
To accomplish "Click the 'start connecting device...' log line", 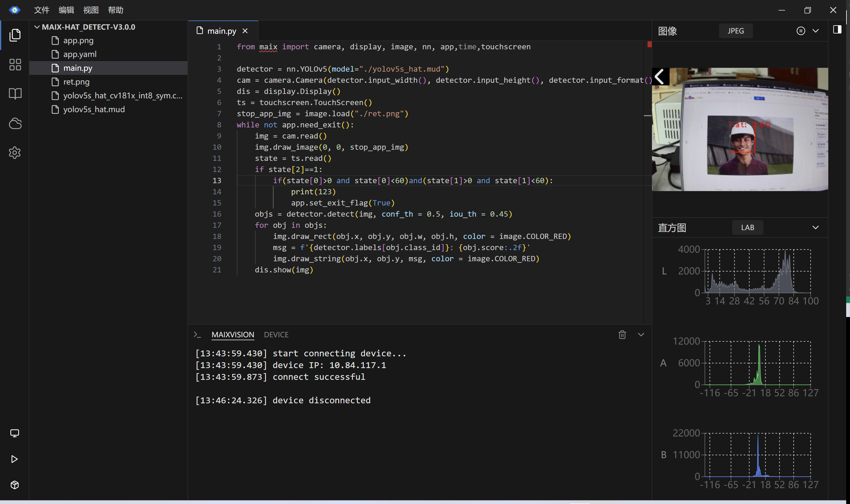I will coord(301,353).
